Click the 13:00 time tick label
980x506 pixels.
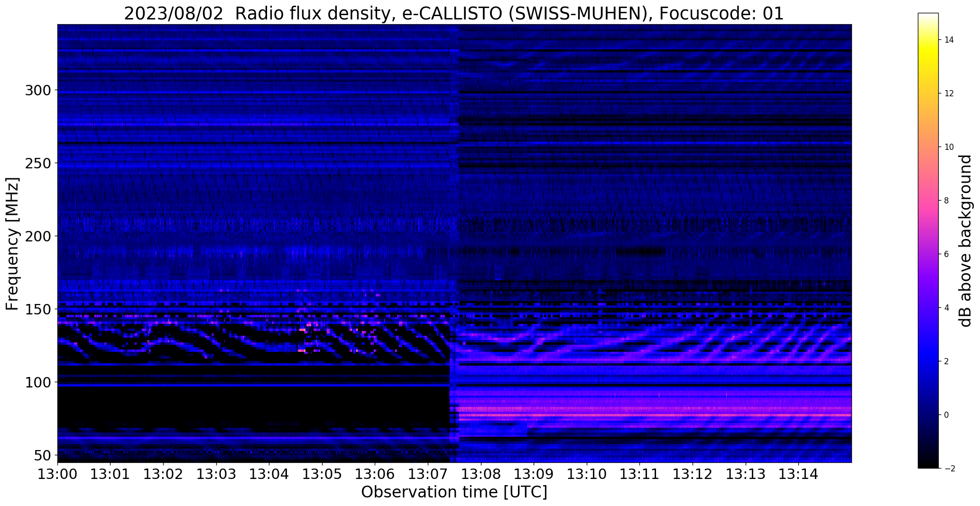click(x=57, y=473)
